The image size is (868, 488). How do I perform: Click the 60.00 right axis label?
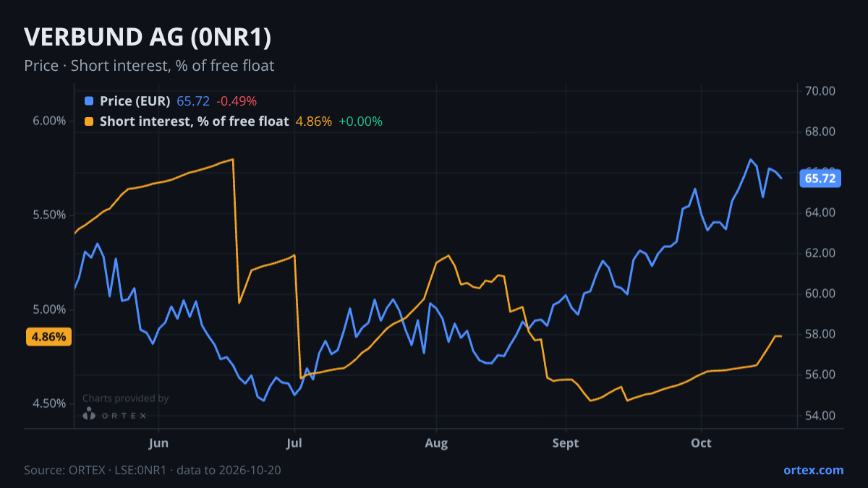(x=820, y=294)
